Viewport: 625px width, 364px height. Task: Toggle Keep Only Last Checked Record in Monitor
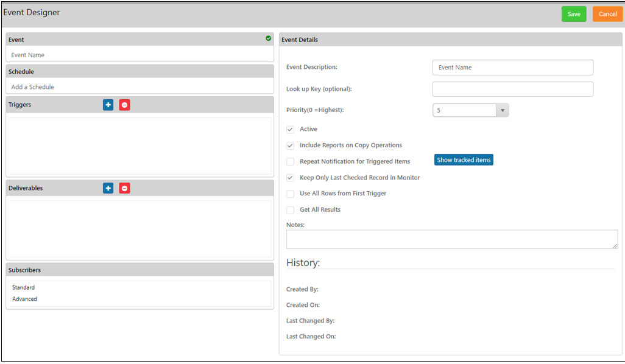coord(290,178)
